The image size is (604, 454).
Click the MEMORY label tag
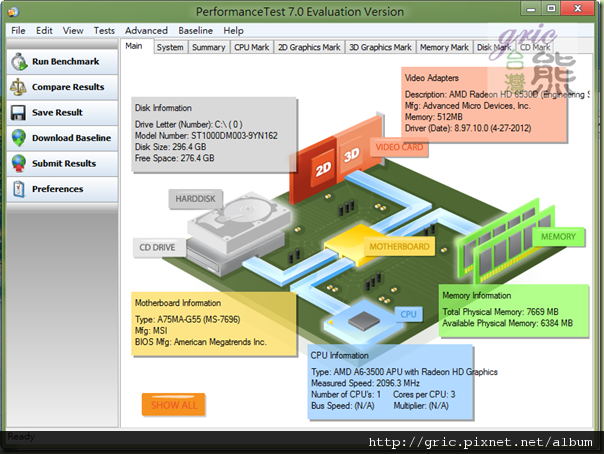tap(558, 236)
